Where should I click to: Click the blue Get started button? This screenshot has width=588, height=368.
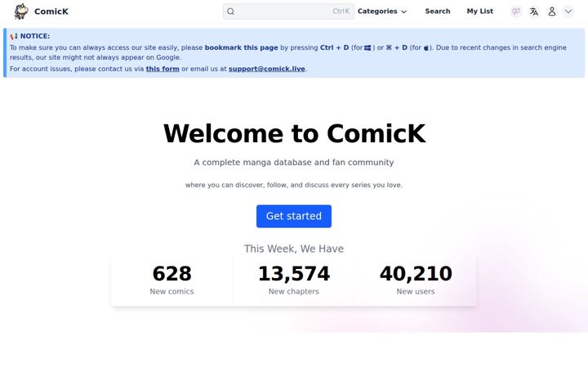pos(294,216)
